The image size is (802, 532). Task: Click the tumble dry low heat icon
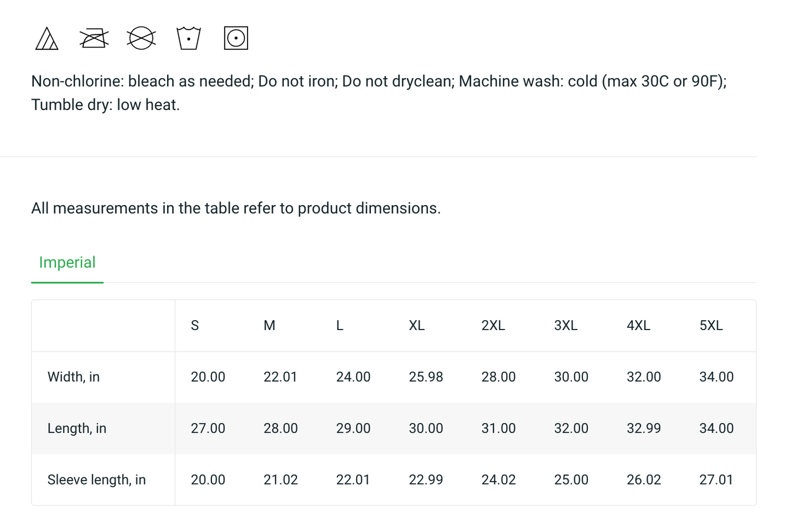point(236,38)
